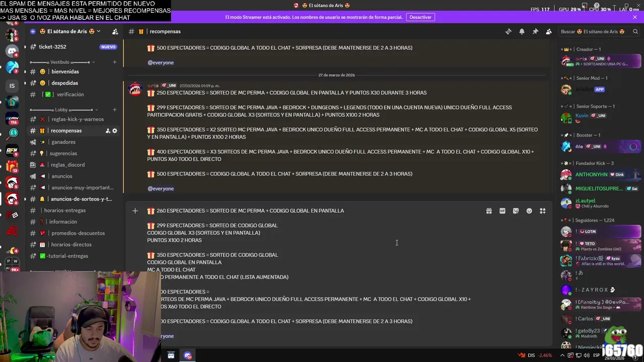Open the ticket-3252 channel
The height and width of the screenshot is (362, 644).
click(74, 47)
